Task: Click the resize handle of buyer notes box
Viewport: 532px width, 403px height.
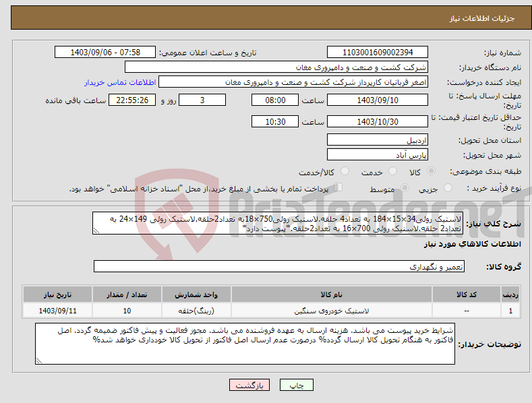Action: (x=39, y=361)
